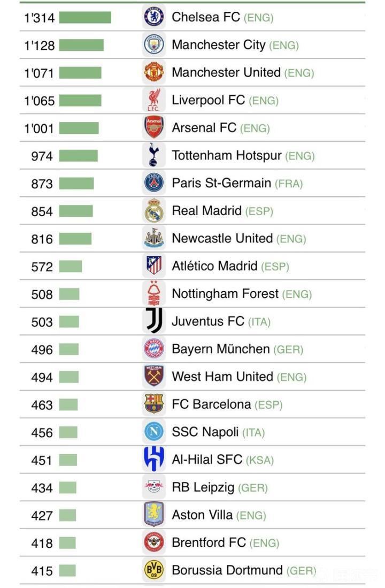Click the Chelsea FC club crest
Screen dimensions: 385x588
(x=154, y=17)
